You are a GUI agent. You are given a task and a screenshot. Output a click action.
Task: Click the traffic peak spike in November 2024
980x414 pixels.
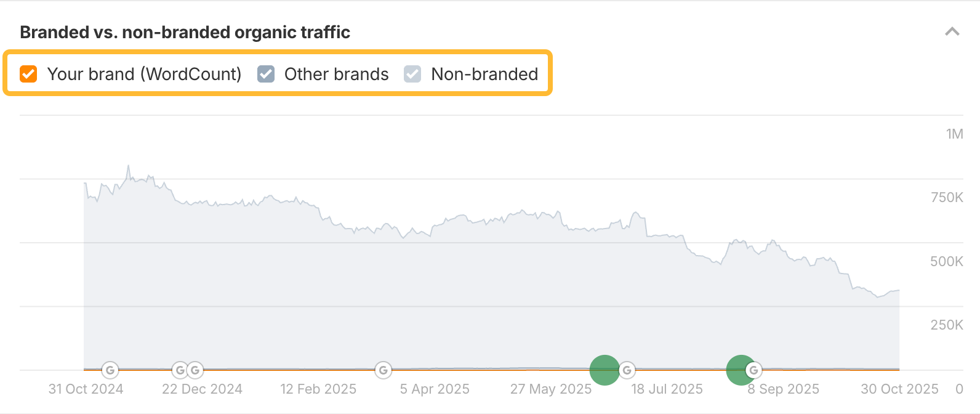coord(128,166)
